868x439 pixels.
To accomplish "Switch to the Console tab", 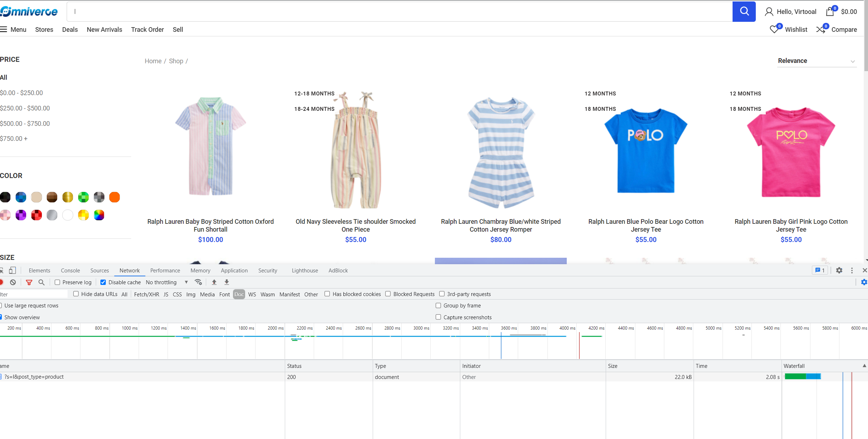I will coord(70,270).
